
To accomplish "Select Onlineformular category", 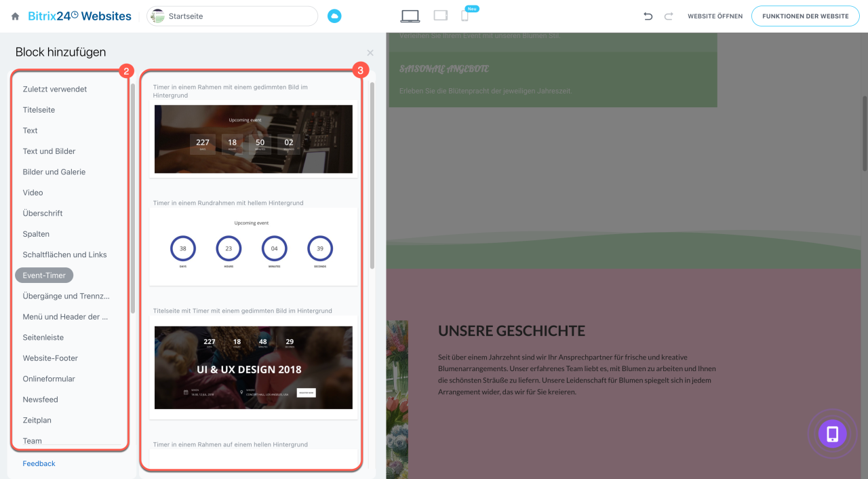I will click(x=49, y=379).
